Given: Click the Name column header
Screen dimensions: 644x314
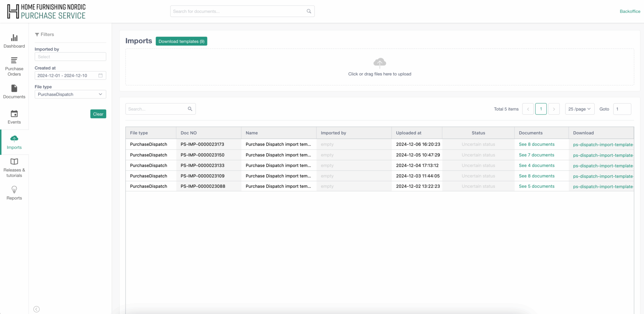Looking at the screenshot, I should click(x=279, y=133).
